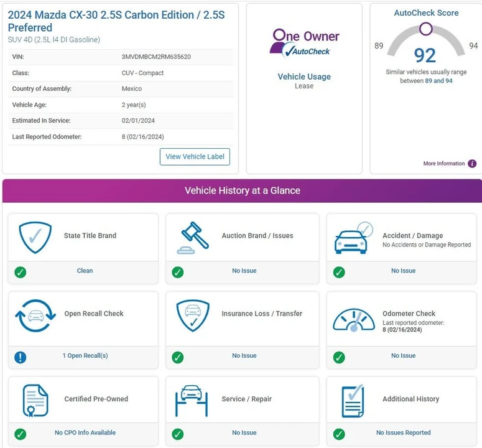Screen dimensions: 482x448
Task: Click 'No Accidents or Damage Reported' text
Action: pos(427,245)
